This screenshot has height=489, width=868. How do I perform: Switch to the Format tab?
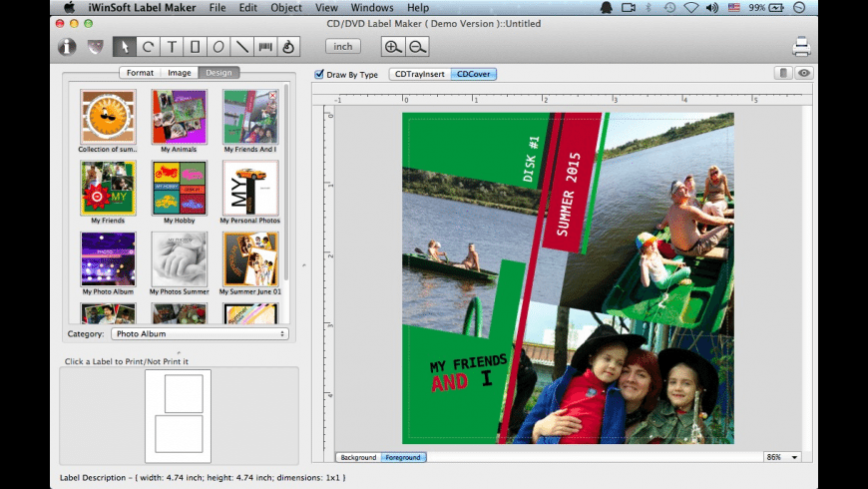pos(140,73)
